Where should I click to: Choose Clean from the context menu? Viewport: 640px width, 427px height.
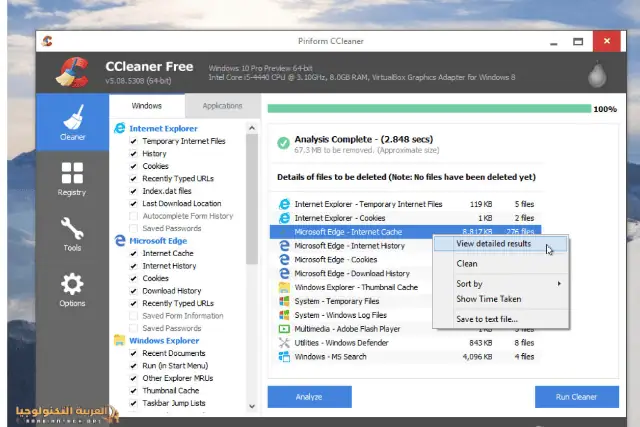pyautogui.click(x=500, y=264)
